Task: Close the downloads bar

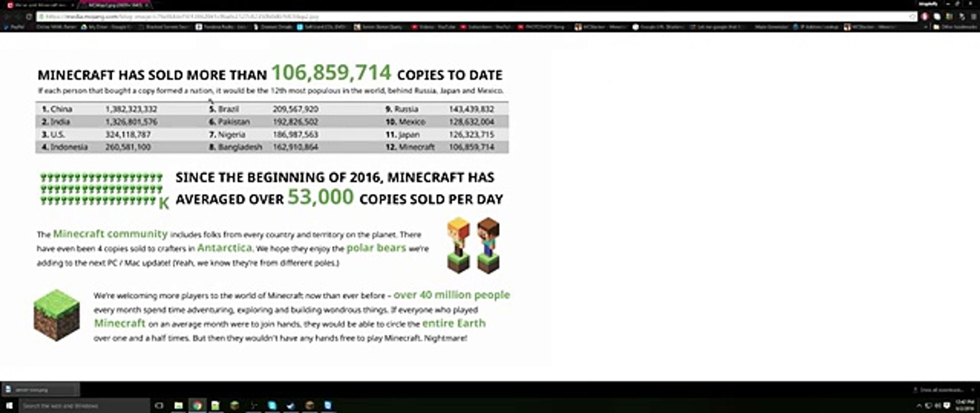Action: click(973, 390)
